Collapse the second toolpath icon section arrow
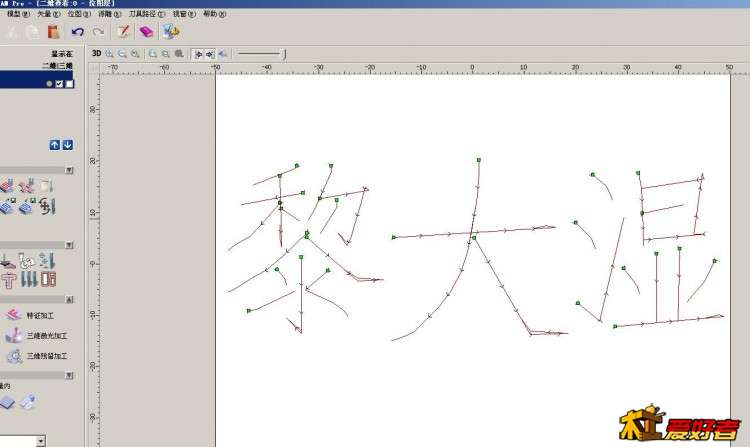This screenshot has height=447, width=750. coord(69,245)
